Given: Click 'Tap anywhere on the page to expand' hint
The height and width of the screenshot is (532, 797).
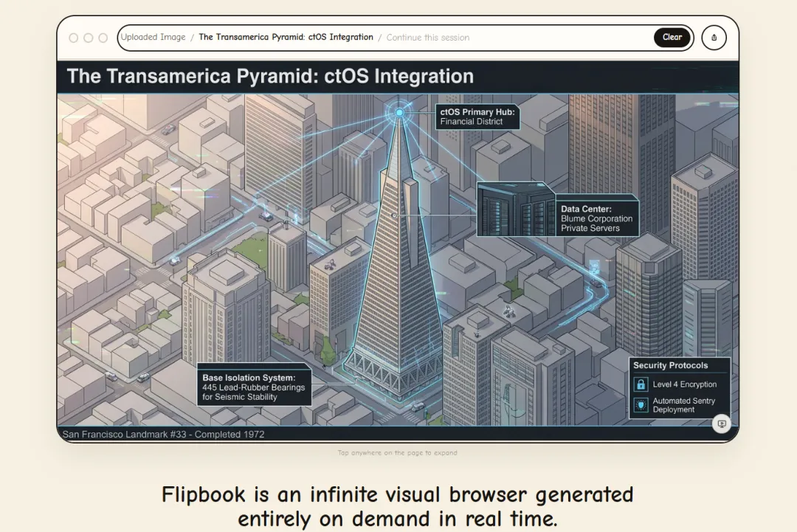Looking at the screenshot, I should tap(398, 453).
